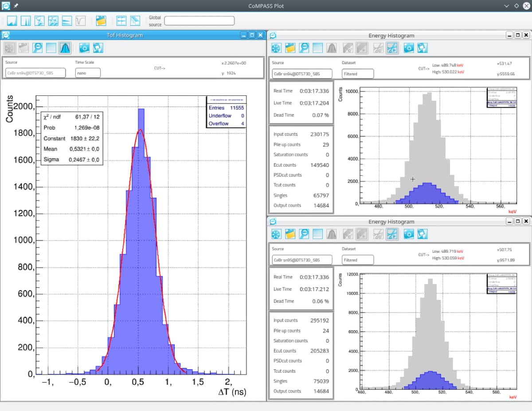Image resolution: width=532 pixels, height=411 pixels.
Task: Toggle Gaussian fit in Tof Histogram toolbar
Action: pos(65,47)
